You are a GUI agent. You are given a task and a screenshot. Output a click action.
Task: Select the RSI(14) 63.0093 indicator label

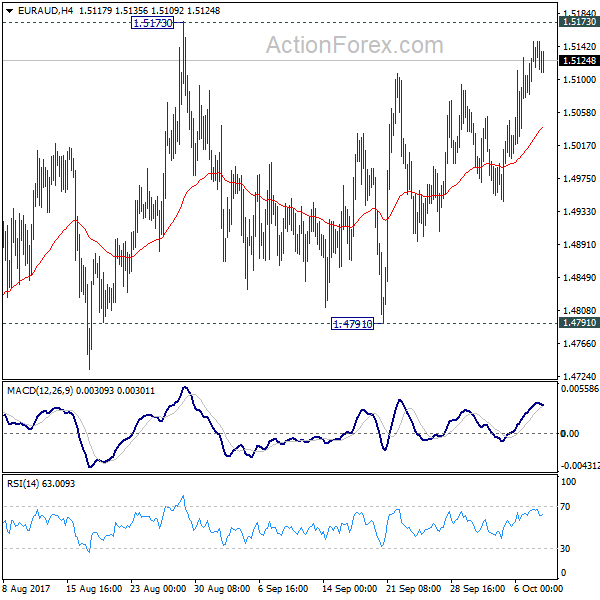pyautogui.click(x=41, y=484)
